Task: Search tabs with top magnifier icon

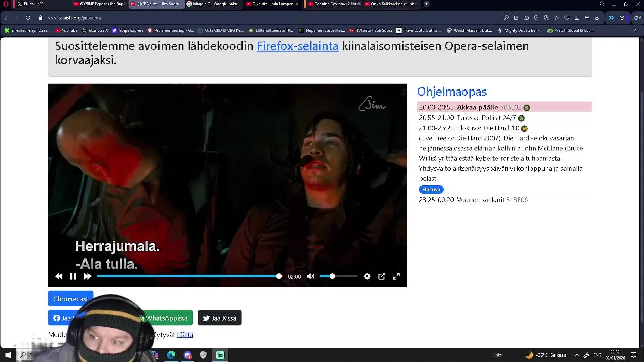Action: tap(602, 4)
